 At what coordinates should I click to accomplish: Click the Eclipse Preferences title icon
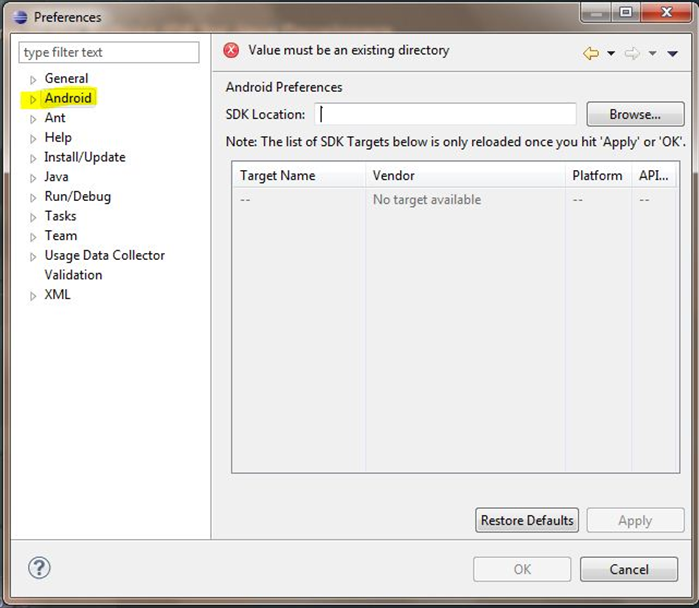[x=20, y=17]
